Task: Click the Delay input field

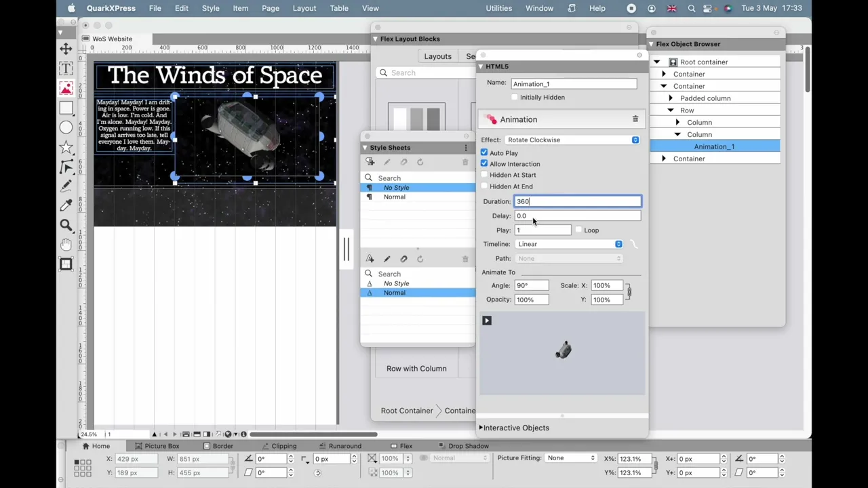Action: tap(577, 216)
